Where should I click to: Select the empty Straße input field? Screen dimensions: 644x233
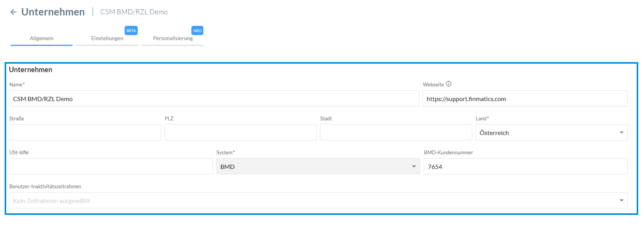click(x=85, y=133)
